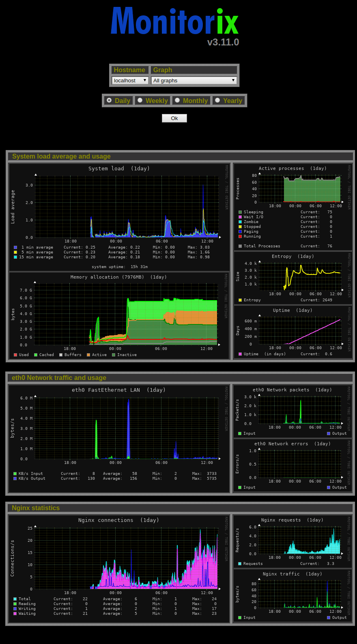Click the Monitorix logo
The width and height of the screenshot is (357, 644).
(x=175, y=21)
